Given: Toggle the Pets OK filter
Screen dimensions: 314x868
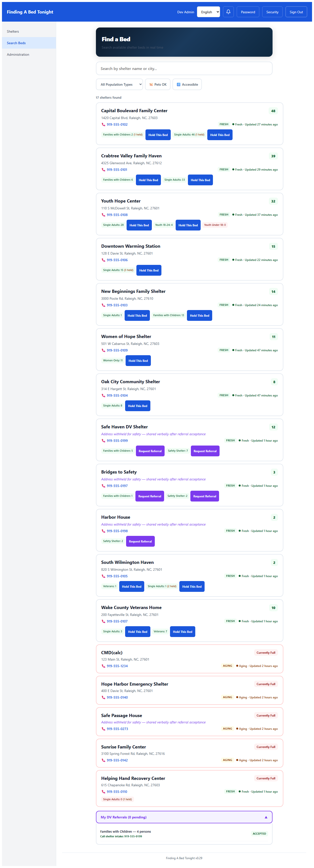Looking at the screenshot, I should click(x=158, y=85).
